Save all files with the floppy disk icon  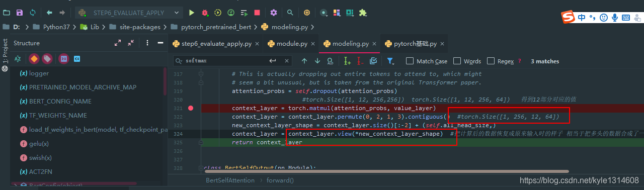coord(19,12)
